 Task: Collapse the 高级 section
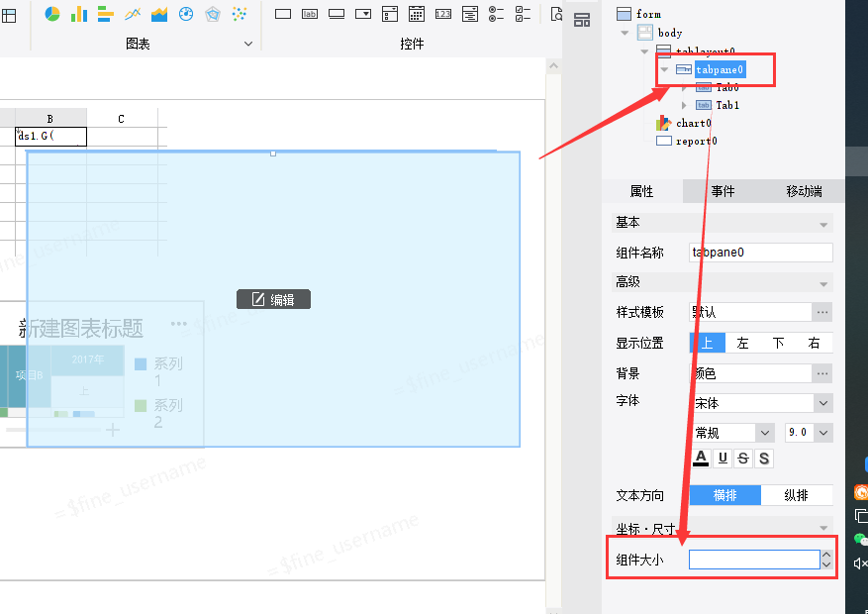(x=823, y=284)
